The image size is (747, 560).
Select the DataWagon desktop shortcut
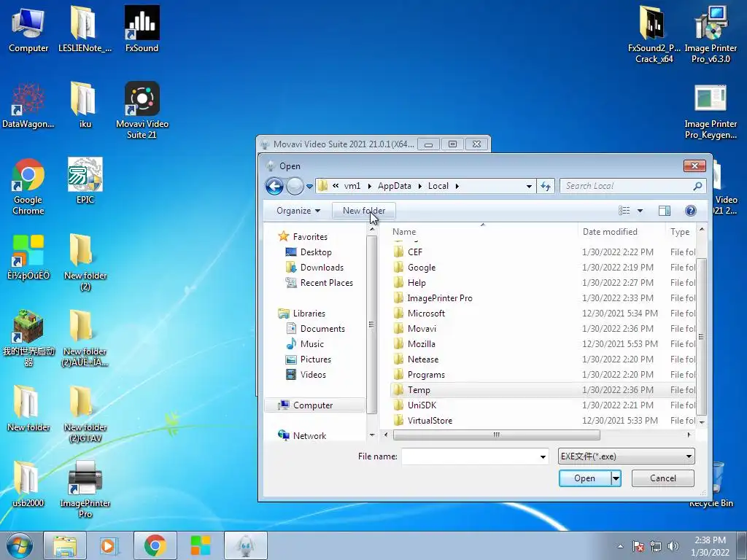click(28, 106)
